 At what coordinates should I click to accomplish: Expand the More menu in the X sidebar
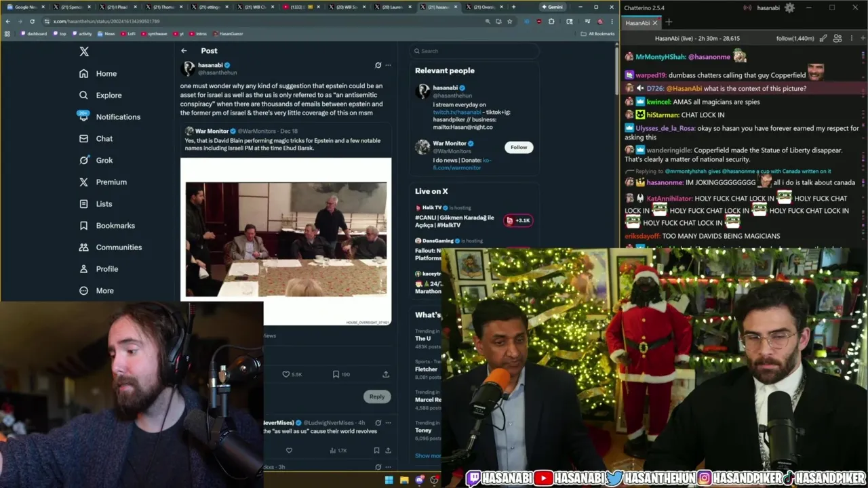click(96, 290)
